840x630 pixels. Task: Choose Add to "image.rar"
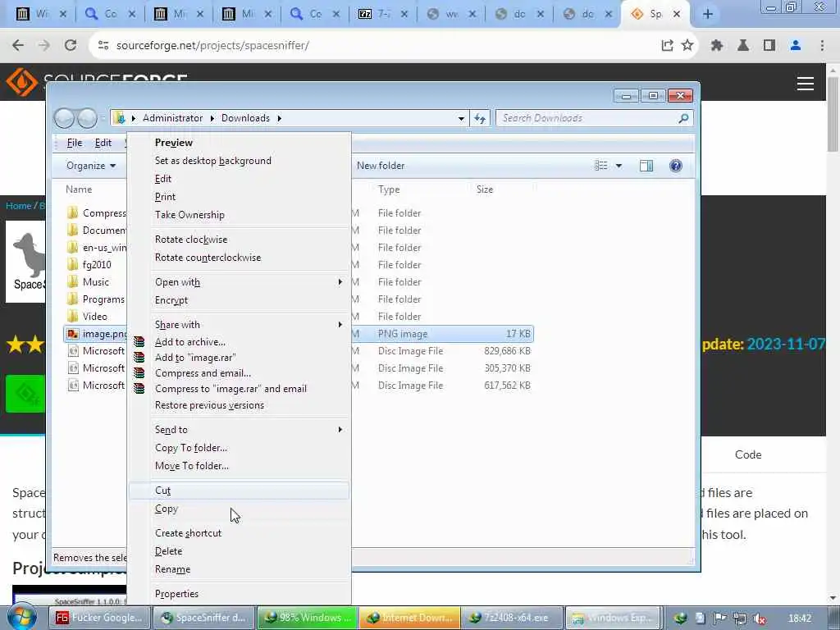point(239,358)
